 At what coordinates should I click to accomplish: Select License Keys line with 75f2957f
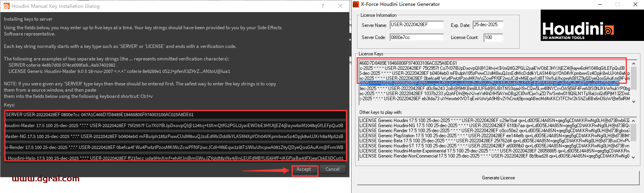(x=492, y=68)
